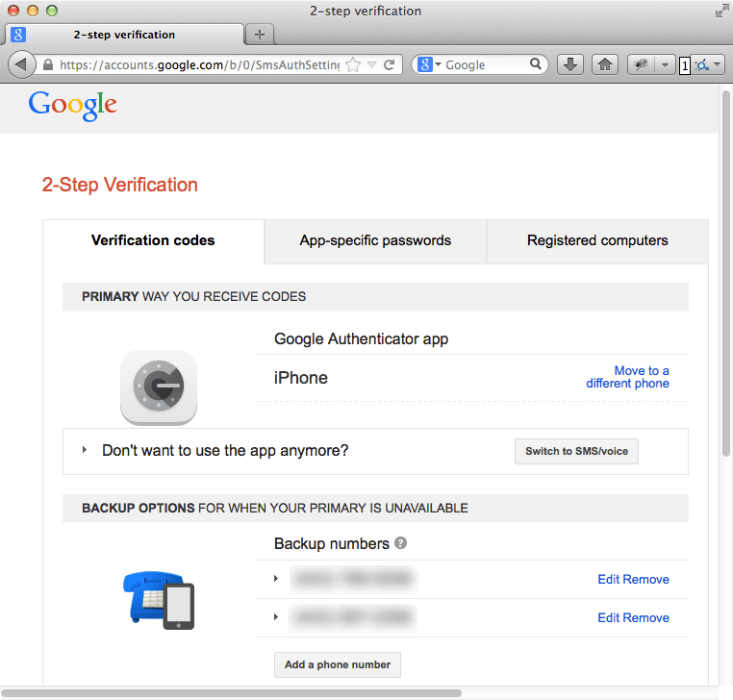
Task: Open the Downloads arrow button
Action: click(x=570, y=65)
